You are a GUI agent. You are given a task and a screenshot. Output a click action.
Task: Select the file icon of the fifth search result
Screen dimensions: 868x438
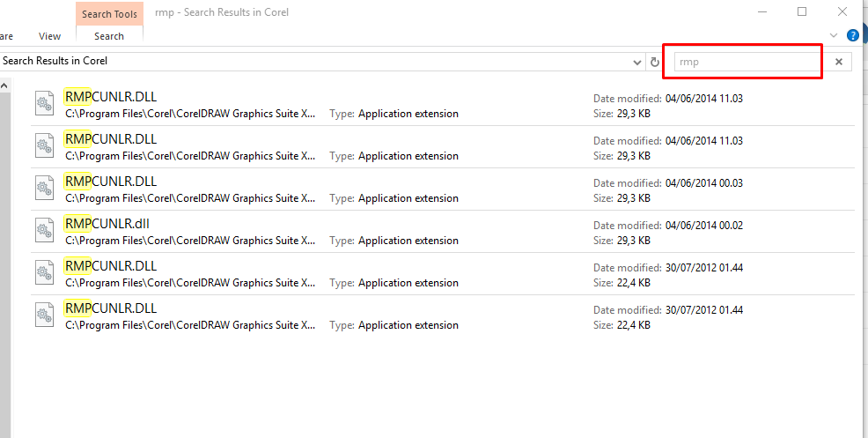tap(44, 273)
